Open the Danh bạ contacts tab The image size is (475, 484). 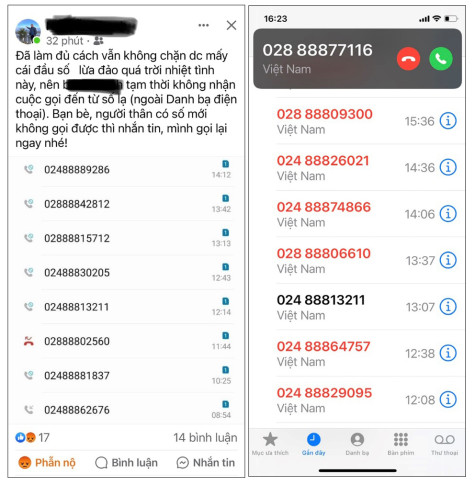(357, 444)
